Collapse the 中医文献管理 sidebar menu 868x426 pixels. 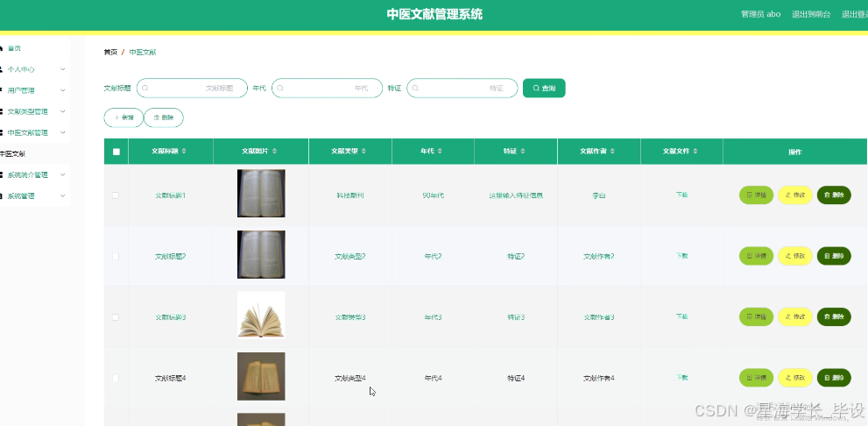click(33, 133)
